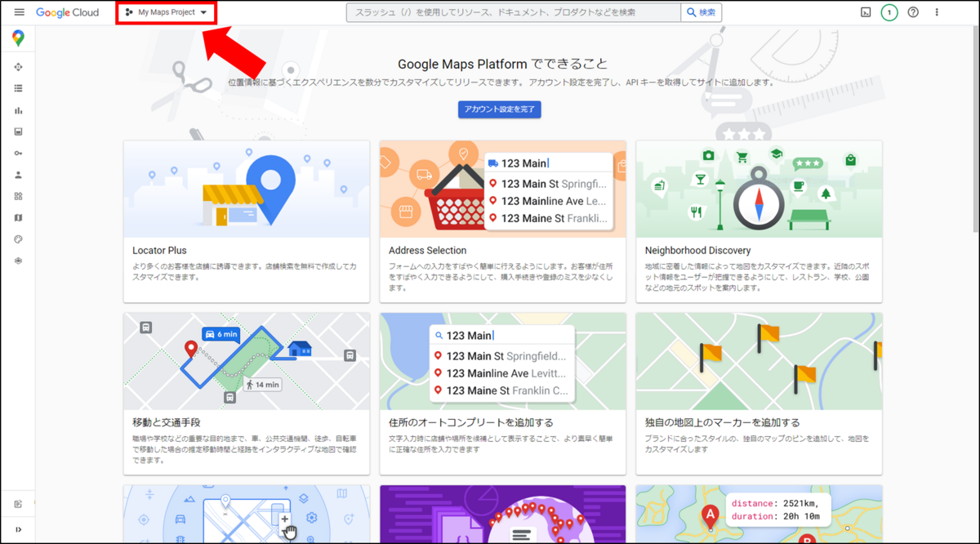Open the datasets layers icon in sidebar
The height and width of the screenshot is (544, 980).
pos(18,261)
